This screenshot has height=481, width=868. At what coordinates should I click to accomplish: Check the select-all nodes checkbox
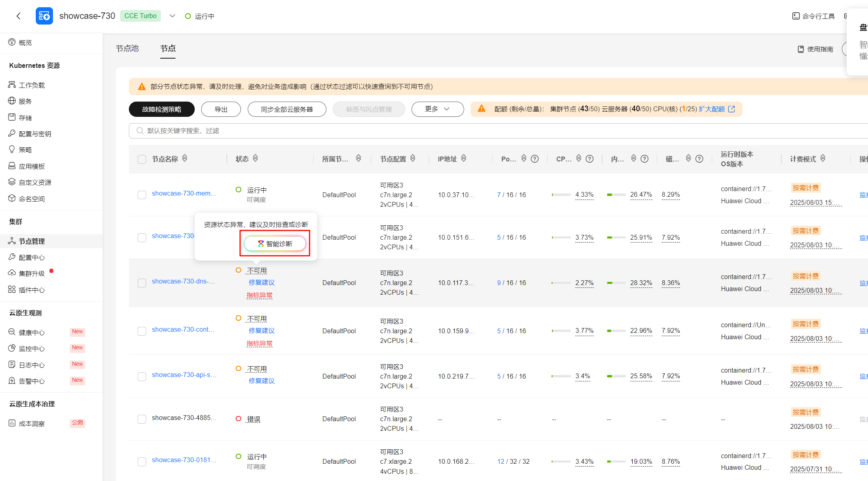coord(142,159)
